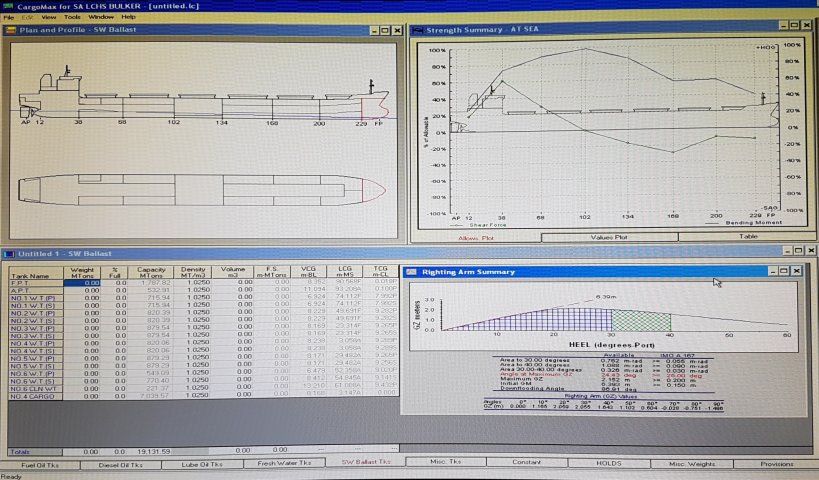The image size is (819, 480).
Task: Open the Provisions tab
Action: [x=776, y=464]
